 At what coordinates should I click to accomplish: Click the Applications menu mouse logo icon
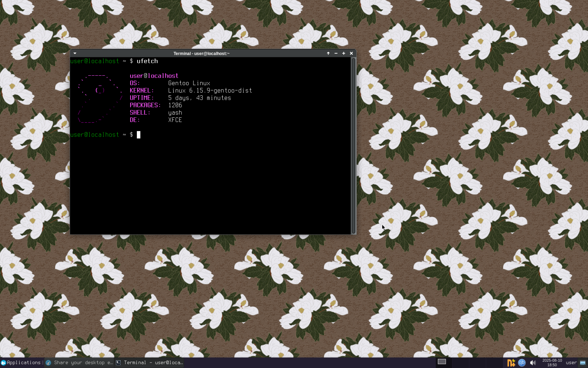coord(4,363)
